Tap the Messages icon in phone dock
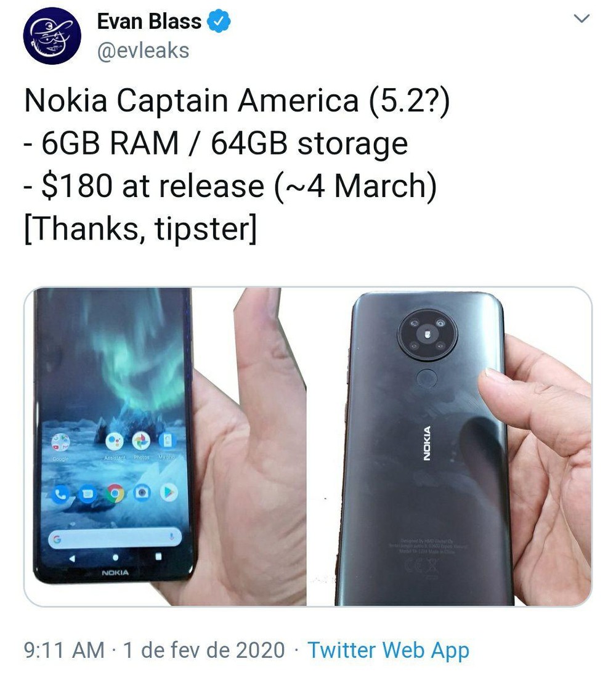Viewport: 616px width, 675px height. (87, 494)
